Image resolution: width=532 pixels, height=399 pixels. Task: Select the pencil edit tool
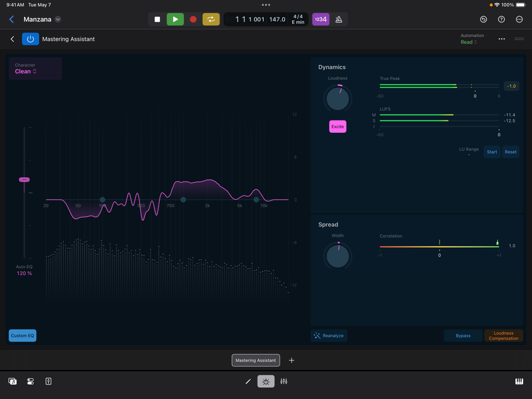click(x=248, y=381)
